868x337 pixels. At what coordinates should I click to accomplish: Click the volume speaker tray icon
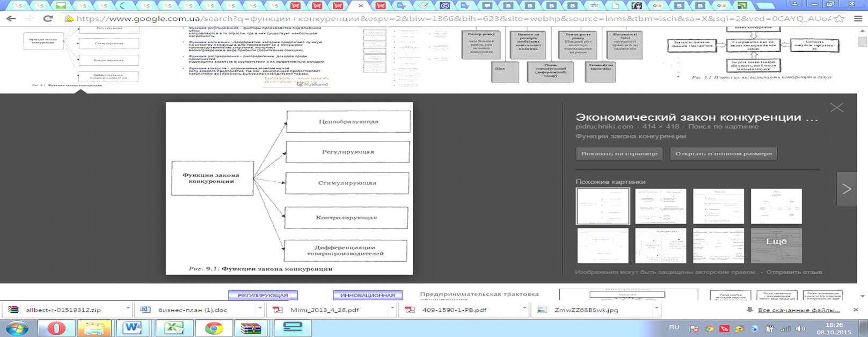coord(800,329)
